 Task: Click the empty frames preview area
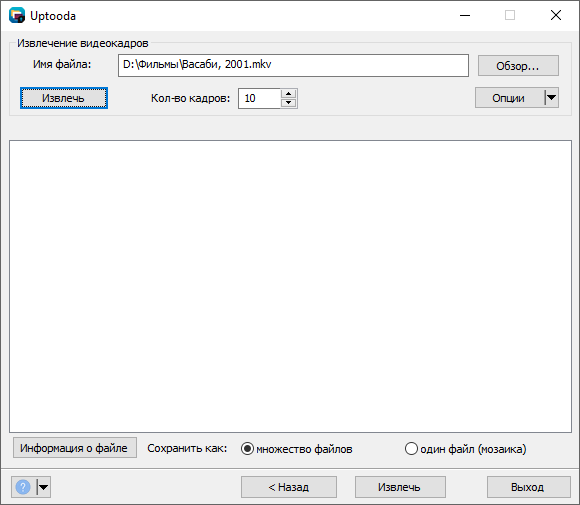[290, 286]
